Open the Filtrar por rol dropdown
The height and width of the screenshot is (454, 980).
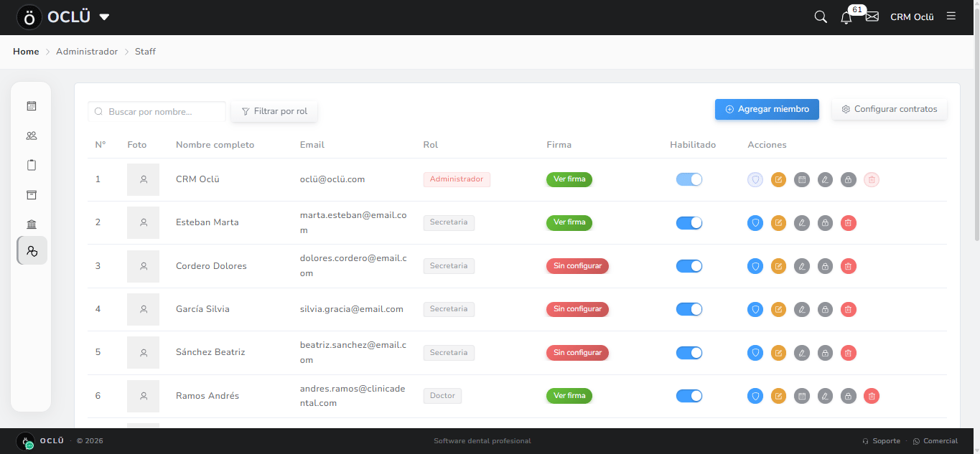pos(274,111)
